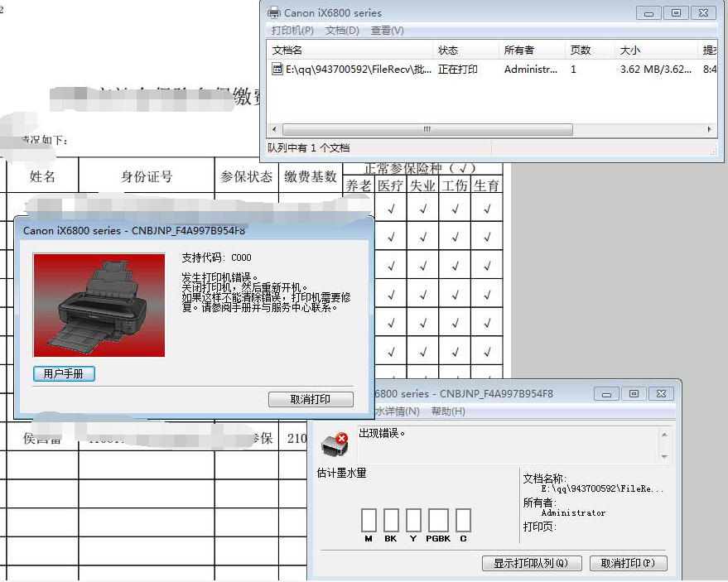Click the Y ink level box
Image resolution: width=728 pixels, height=582 pixels.
coord(413,520)
